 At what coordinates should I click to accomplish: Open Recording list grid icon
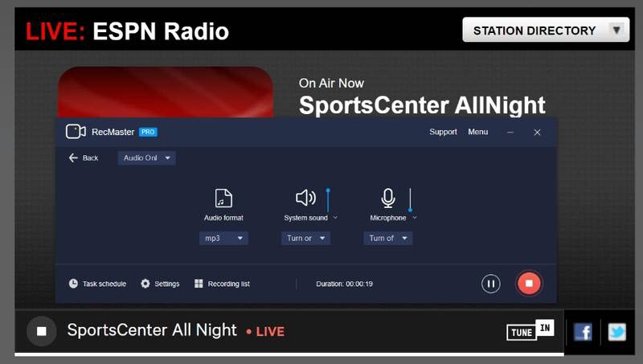[199, 284]
